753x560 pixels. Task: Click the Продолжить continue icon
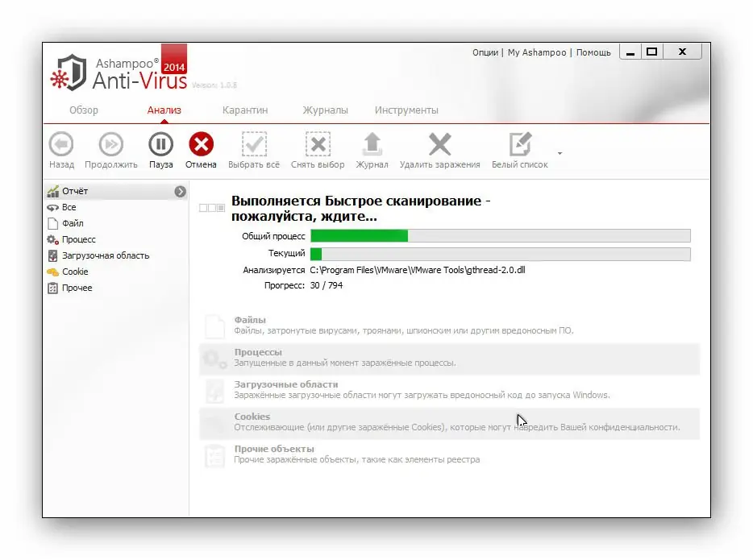coord(111,144)
